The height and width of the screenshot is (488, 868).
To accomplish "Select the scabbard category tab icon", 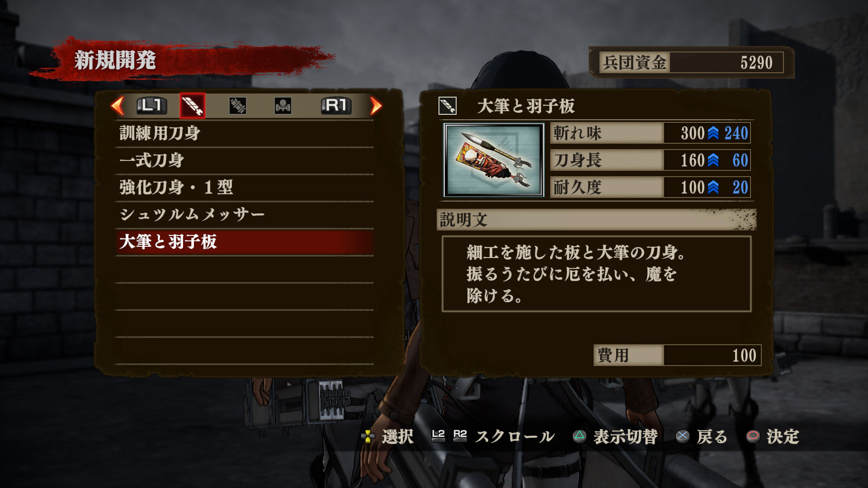I will click(x=237, y=106).
